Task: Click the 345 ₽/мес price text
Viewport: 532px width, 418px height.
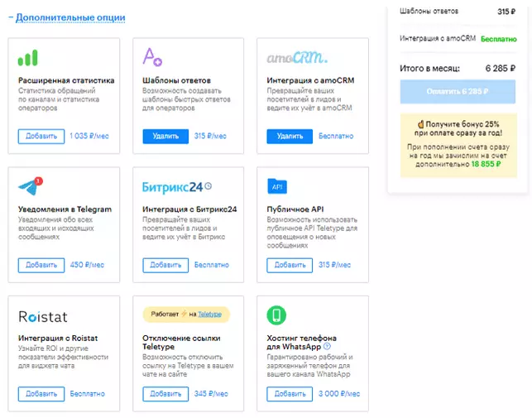Action: click(x=211, y=393)
